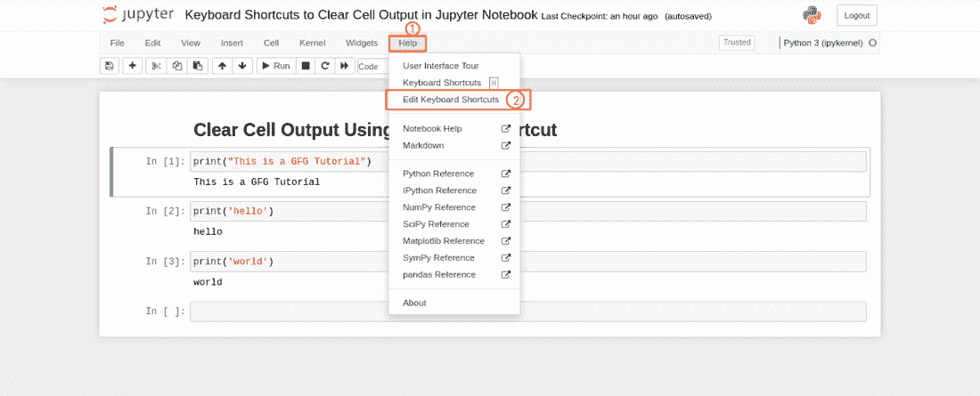Click the Last Checkpoint text
The image size is (980, 396).
click(600, 16)
